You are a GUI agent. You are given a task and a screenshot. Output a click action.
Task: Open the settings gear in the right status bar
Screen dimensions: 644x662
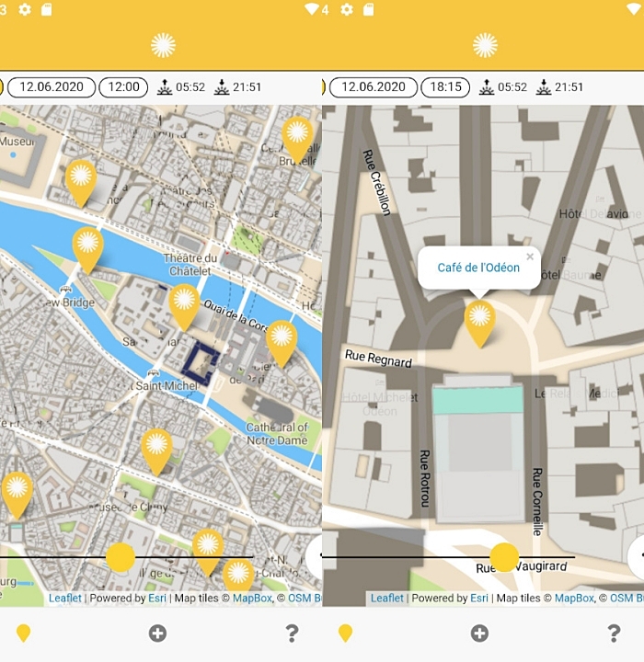click(347, 9)
